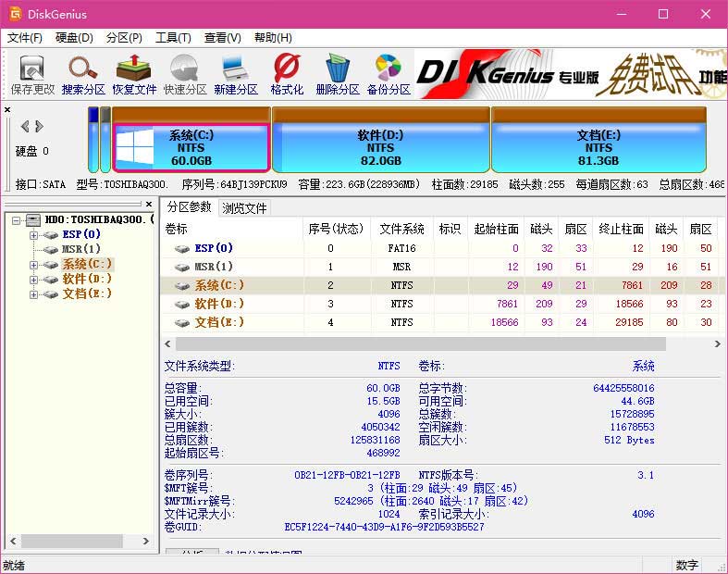Viewport: 728px width, 574px height.
Task: Create a new partition with 新建分区
Action: coord(235,74)
